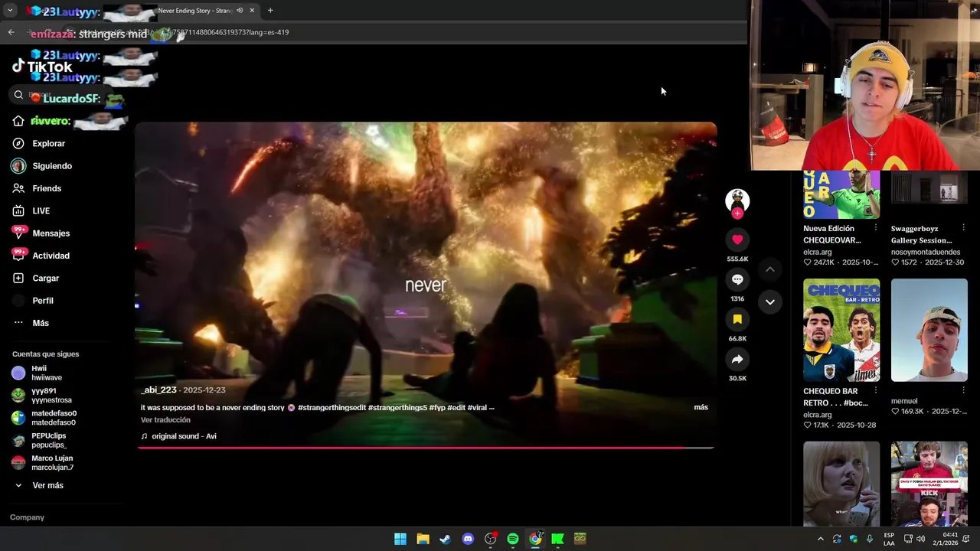Click microphone icon in system tray

click(x=869, y=539)
